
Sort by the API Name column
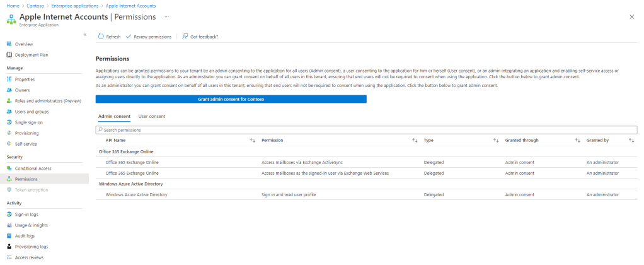253,140
